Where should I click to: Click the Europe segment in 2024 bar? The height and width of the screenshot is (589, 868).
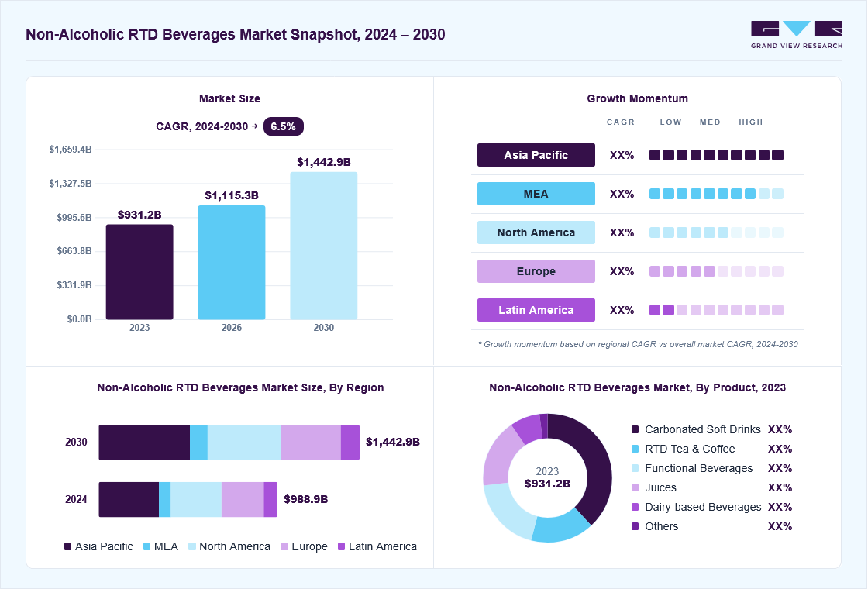(243, 499)
